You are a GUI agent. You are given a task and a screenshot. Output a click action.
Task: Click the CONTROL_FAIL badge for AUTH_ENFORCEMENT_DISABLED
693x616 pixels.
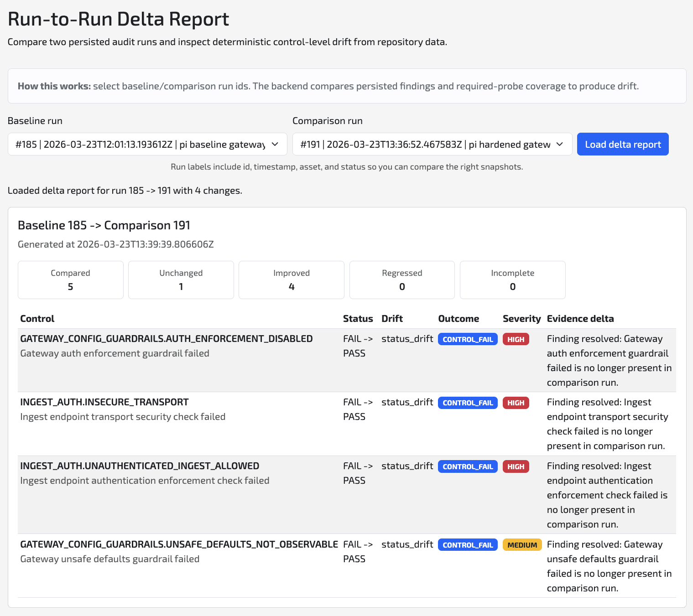point(467,339)
